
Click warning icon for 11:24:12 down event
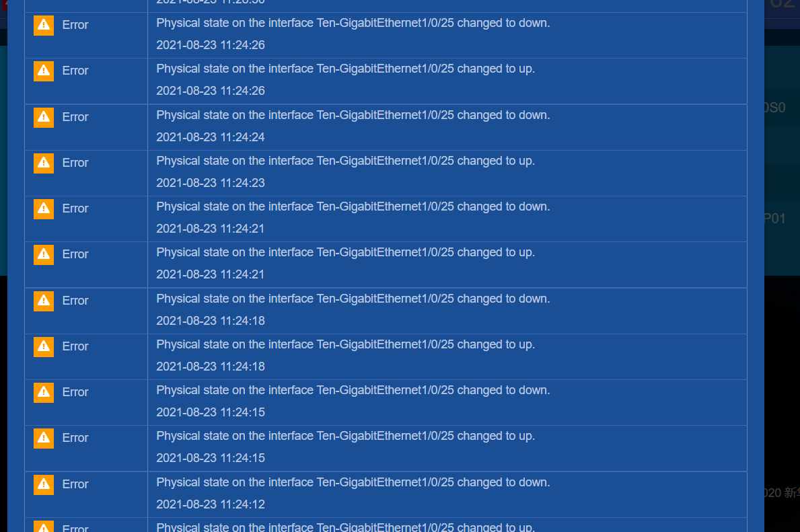[43, 484]
